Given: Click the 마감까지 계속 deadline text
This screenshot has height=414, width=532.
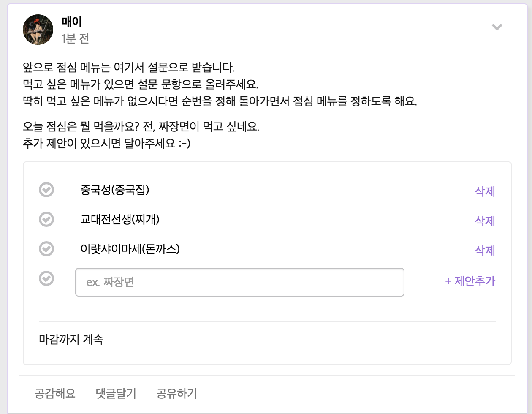Looking at the screenshot, I should click(71, 339).
